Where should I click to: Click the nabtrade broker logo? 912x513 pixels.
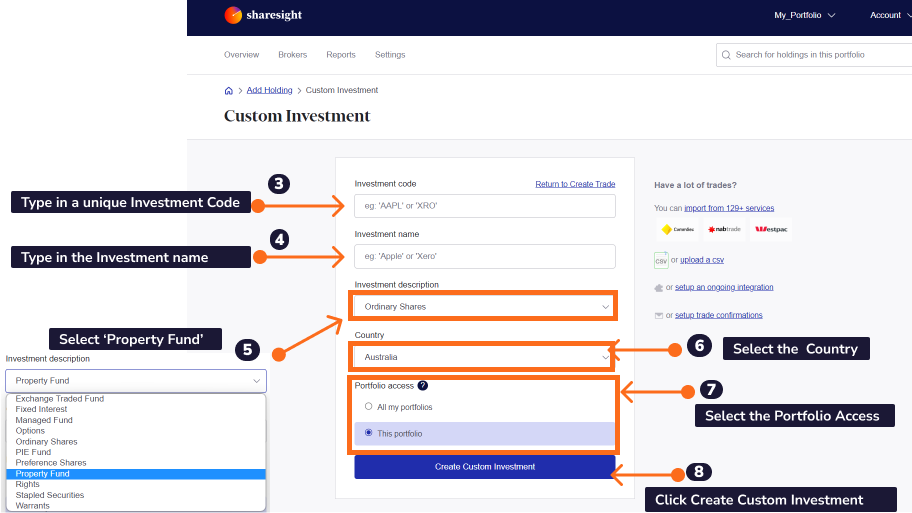coord(724,229)
